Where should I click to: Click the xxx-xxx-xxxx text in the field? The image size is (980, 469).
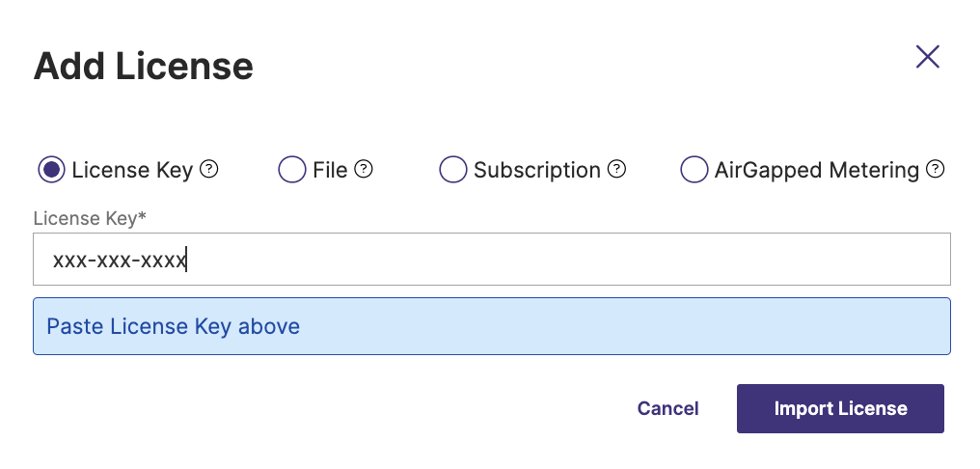[x=119, y=260]
